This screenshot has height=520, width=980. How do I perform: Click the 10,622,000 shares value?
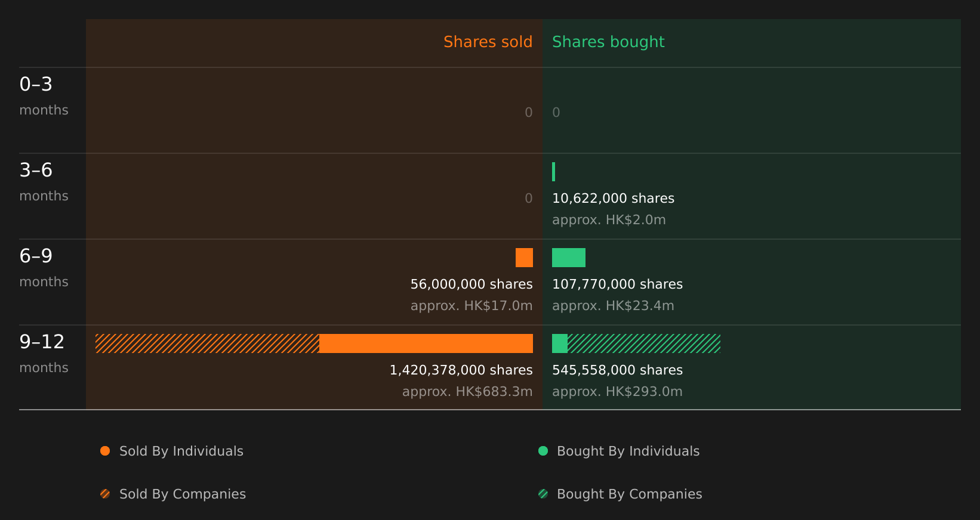[x=613, y=199]
